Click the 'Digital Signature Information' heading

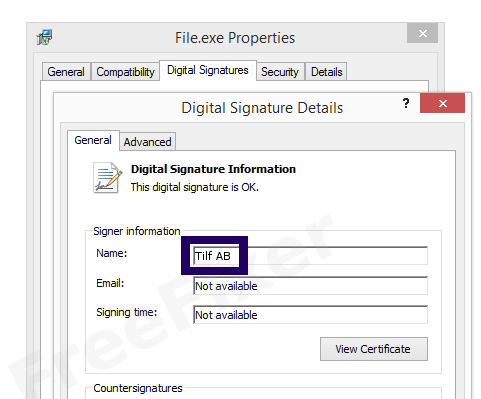tap(213, 169)
